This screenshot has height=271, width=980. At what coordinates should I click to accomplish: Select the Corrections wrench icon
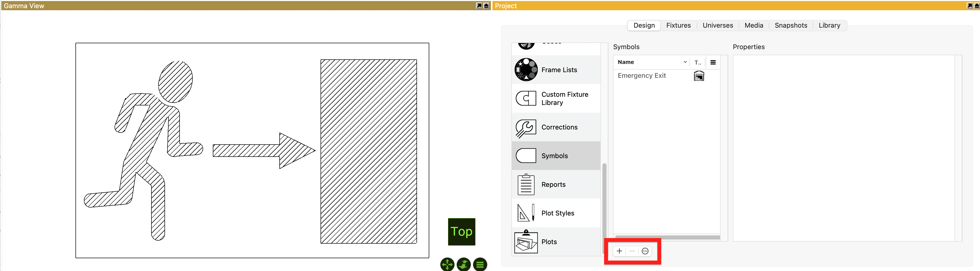(x=526, y=127)
